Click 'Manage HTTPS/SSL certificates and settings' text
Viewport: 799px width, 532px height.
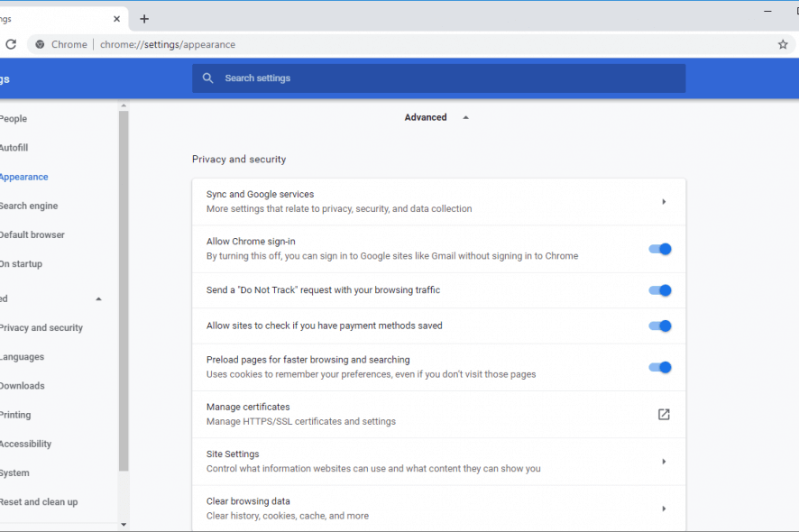pos(301,421)
